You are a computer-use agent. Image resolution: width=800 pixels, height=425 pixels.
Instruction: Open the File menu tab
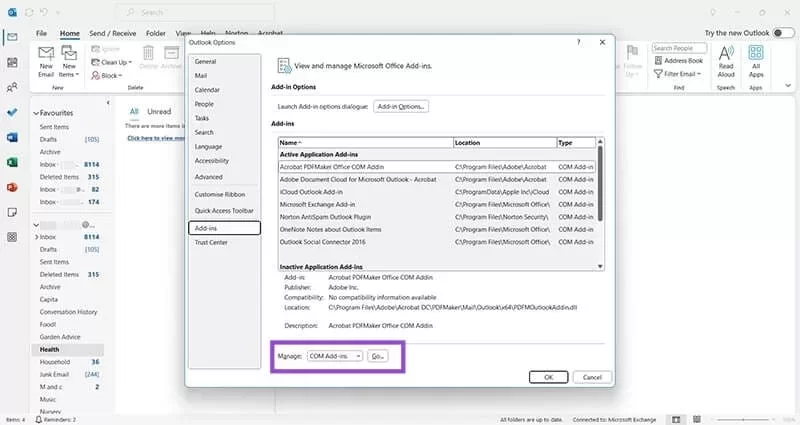pyautogui.click(x=42, y=33)
